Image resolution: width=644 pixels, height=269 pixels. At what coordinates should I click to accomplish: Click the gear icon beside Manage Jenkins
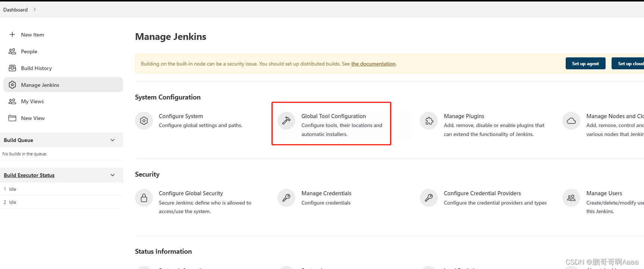(x=12, y=85)
